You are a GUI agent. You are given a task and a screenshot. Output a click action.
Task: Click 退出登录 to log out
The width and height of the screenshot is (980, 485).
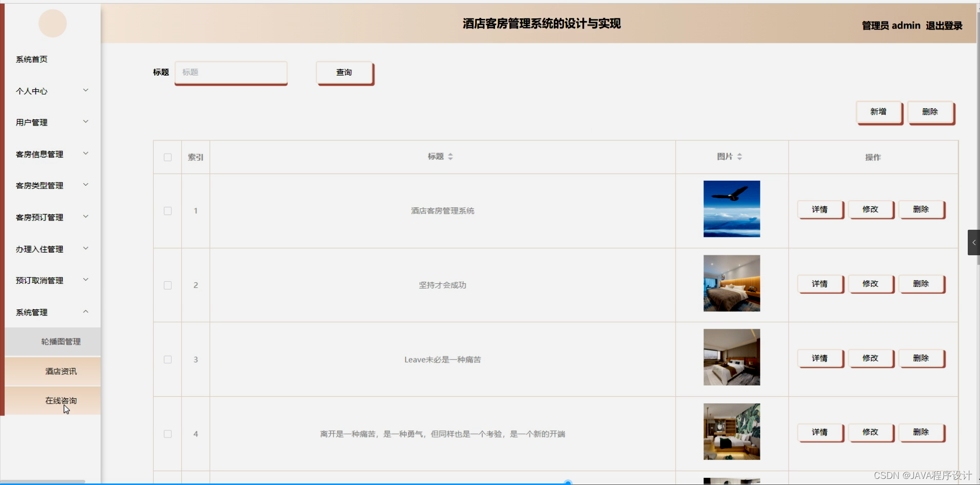tap(944, 26)
